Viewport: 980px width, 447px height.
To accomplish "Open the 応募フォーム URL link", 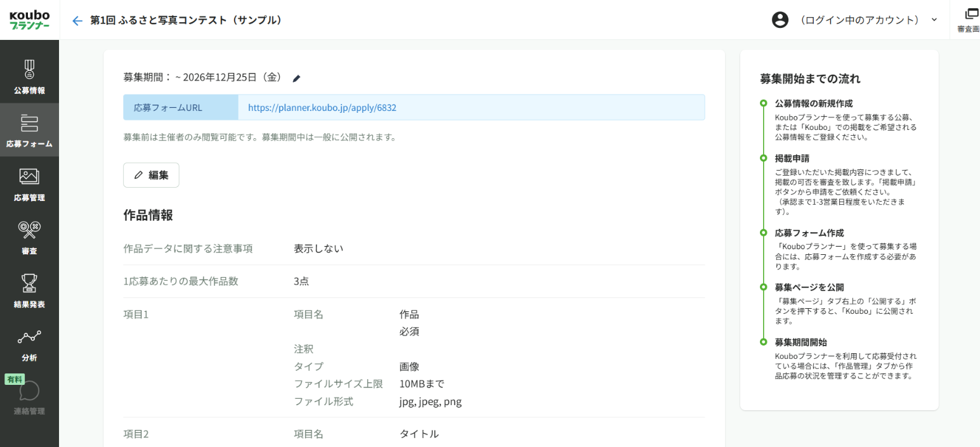I will 322,108.
